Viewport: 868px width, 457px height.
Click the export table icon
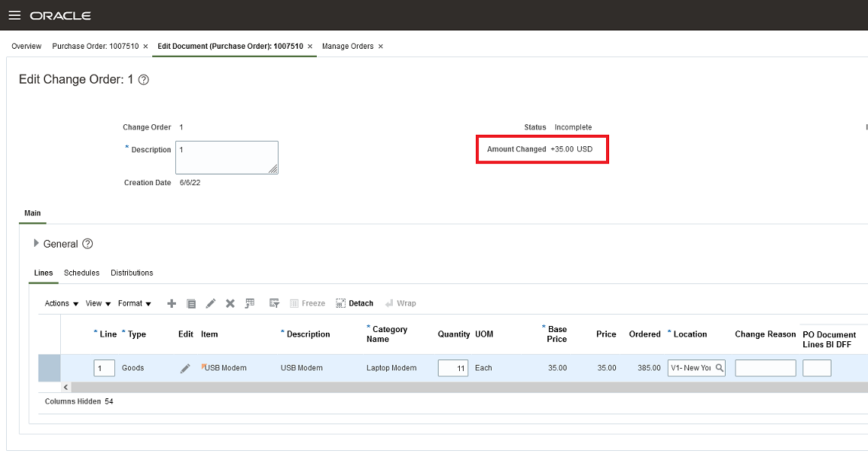click(250, 304)
